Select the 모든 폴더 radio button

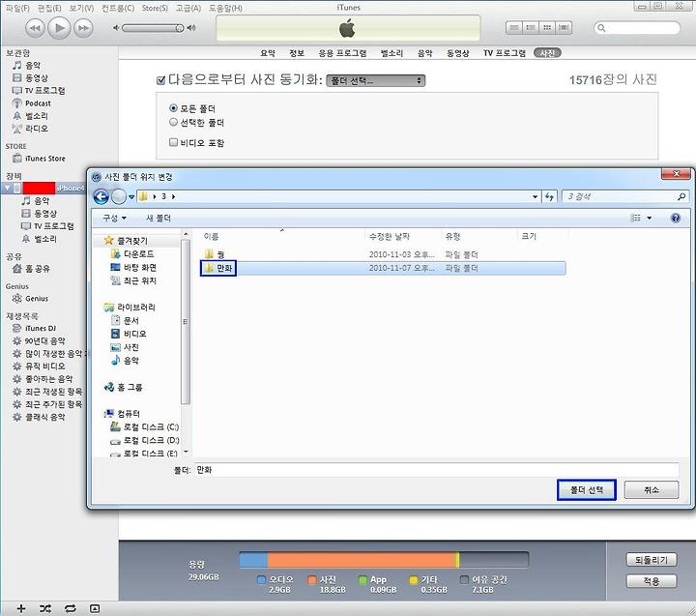pyautogui.click(x=173, y=108)
